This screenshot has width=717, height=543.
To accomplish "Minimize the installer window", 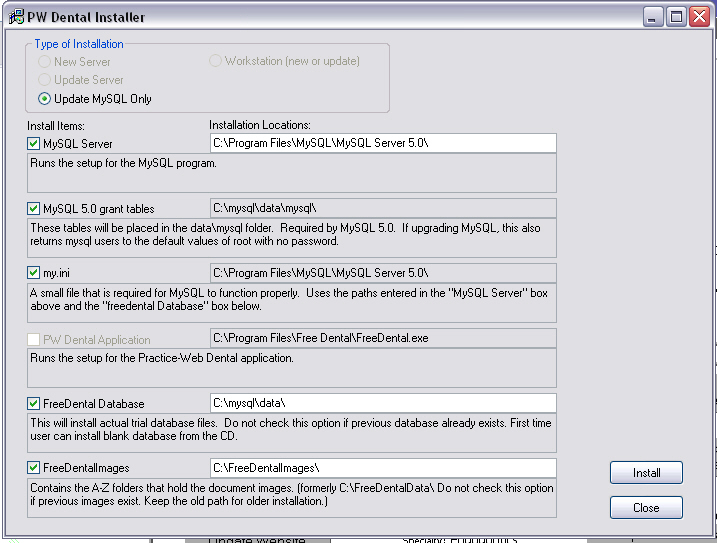I will pyautogui.click(x=654, y=17).
